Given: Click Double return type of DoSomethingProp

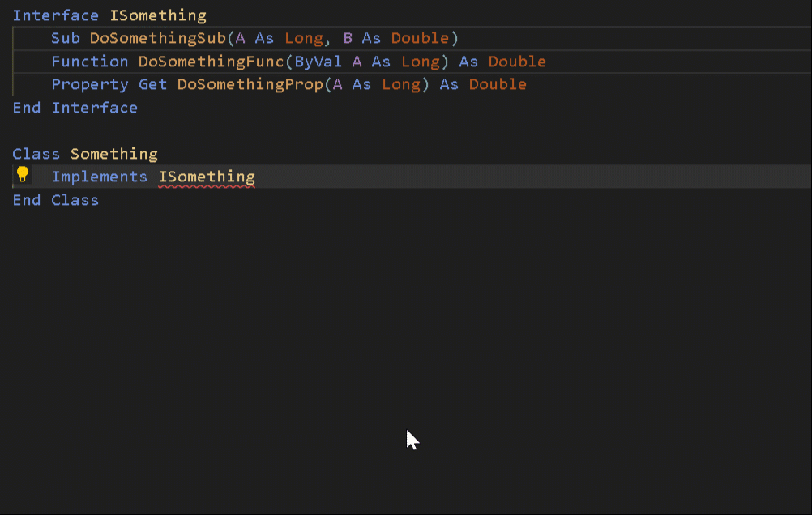Looking at the screenshot, I should click(x=498, y=84).
